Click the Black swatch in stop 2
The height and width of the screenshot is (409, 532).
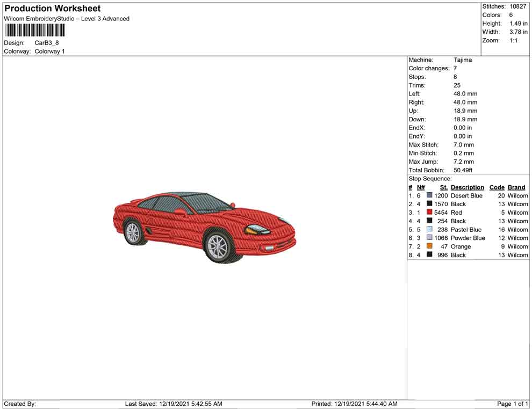point(429,204)
